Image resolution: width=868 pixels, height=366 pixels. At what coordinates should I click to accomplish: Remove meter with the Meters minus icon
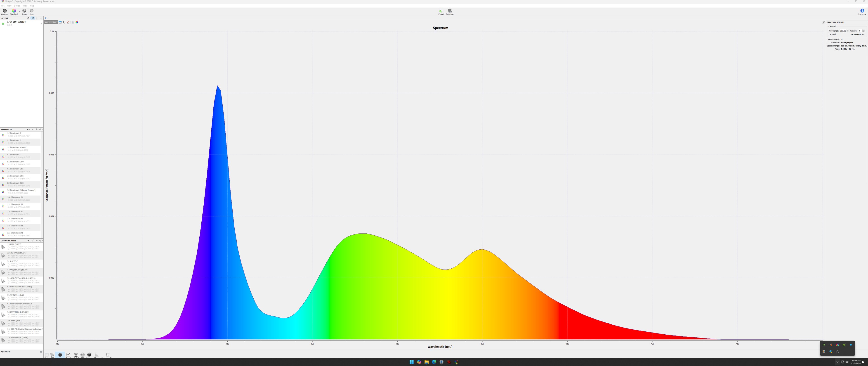41,18
